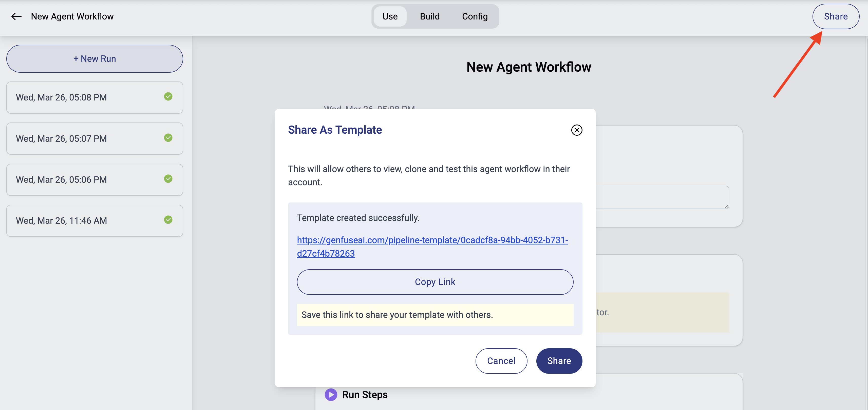Click the green checkmark on the 05:07 PM run
Viewport: 868px width, 410px height.
pyautogui.click(x=168, y=138)
